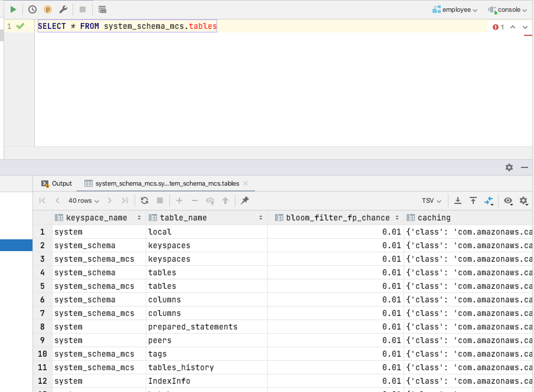Click the red error indicator in editor
Screen dimensions: 534x392
498,27
